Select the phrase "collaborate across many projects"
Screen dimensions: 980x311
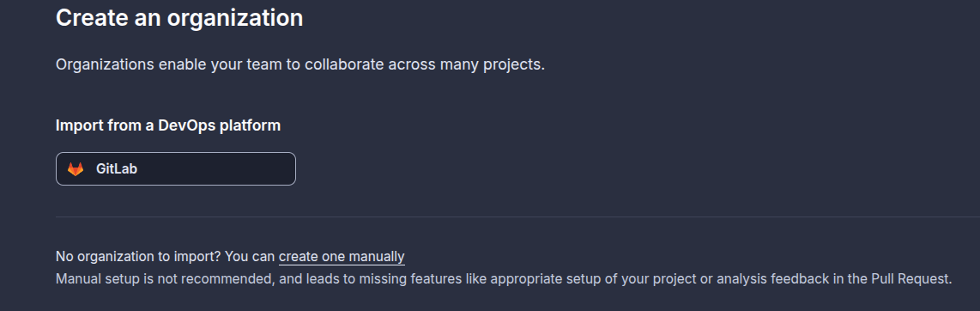(425, 64)
